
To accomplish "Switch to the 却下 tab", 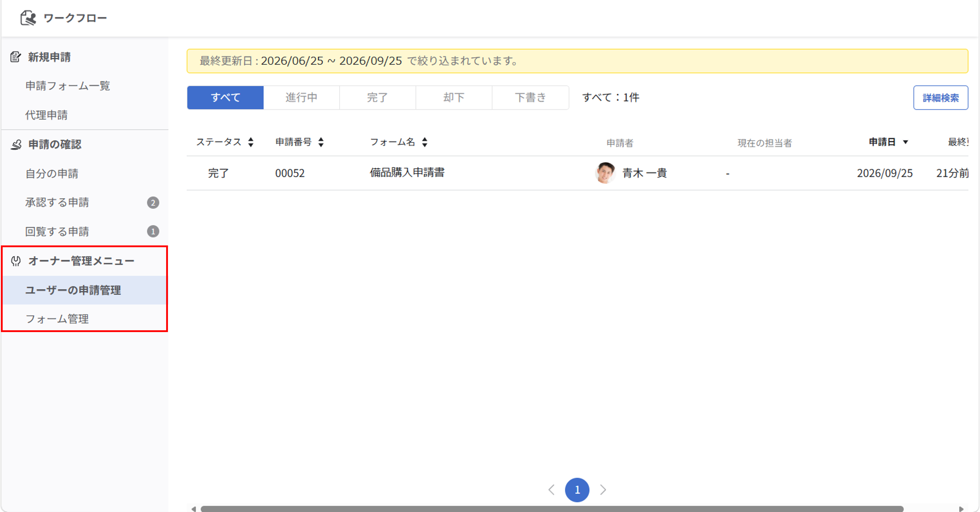I will (454, 97).
